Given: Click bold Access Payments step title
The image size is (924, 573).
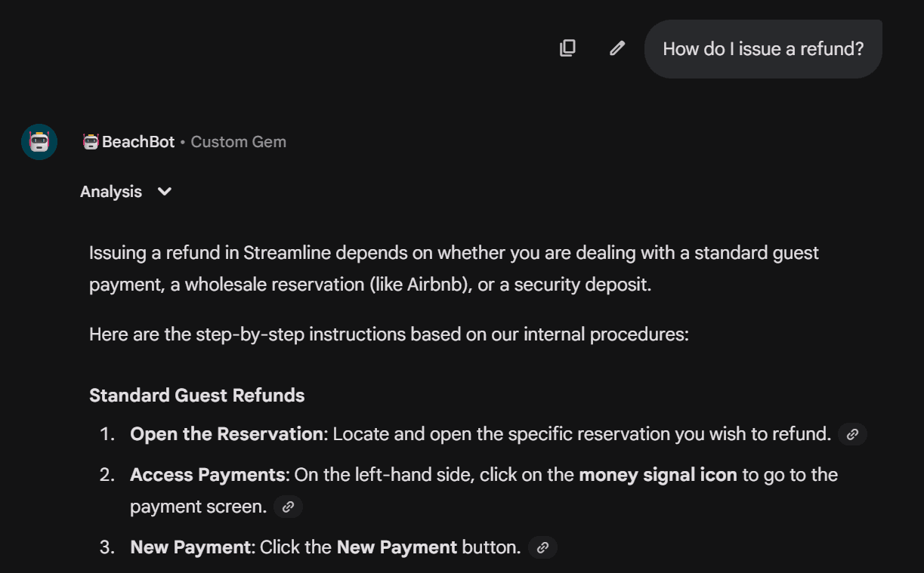Looking at the screenshot, I should coord(207,475).
